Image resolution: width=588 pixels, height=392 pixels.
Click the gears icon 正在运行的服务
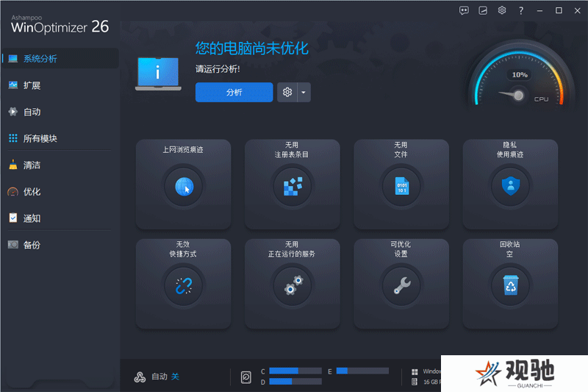pyautogui.click(x=293, y=286)
